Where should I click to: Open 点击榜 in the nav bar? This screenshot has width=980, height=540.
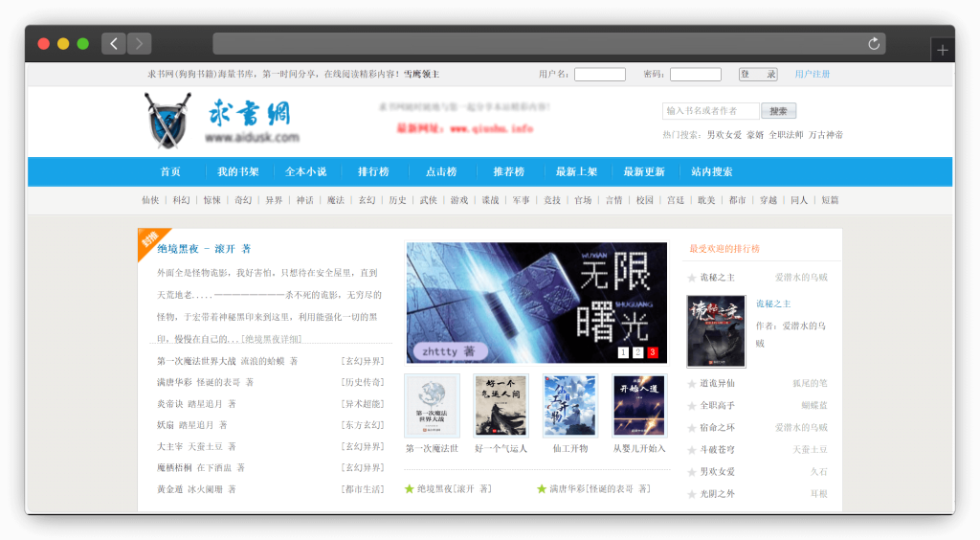click(x=441, y=172)
